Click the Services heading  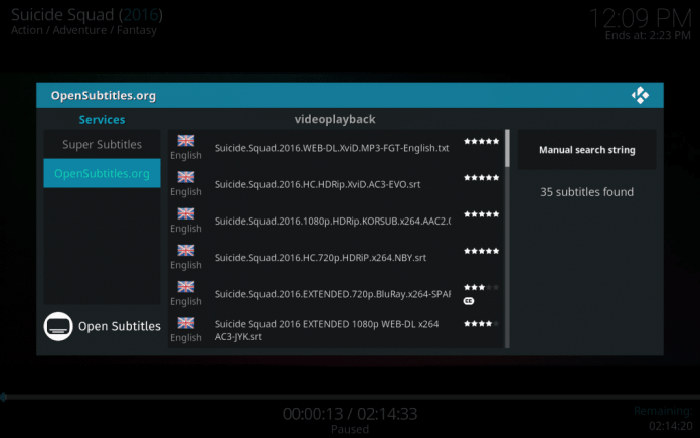click(102, 120)
